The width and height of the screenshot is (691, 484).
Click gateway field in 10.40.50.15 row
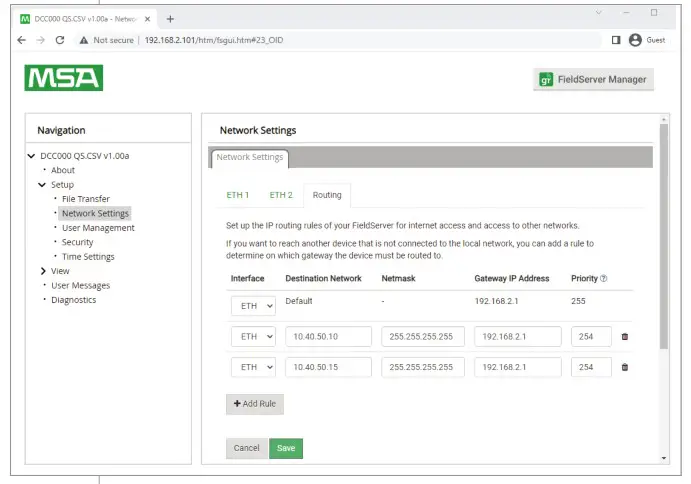pyautogui.click(x=518, y=367)
